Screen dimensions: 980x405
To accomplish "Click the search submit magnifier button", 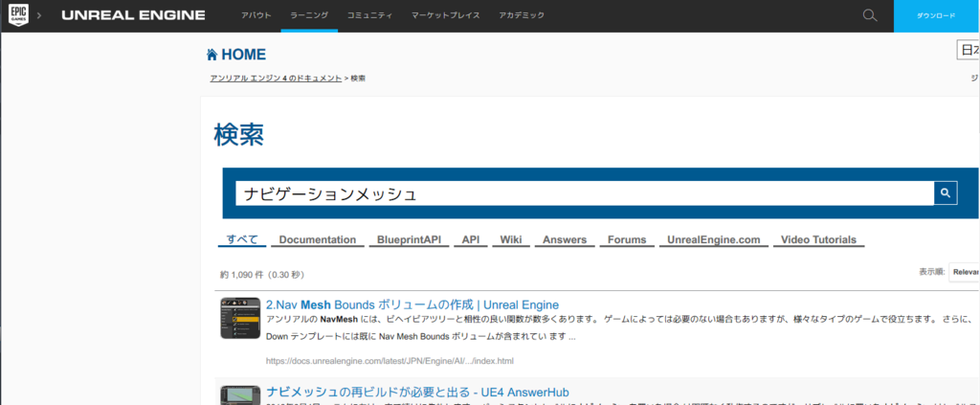I will coord(946,193).
